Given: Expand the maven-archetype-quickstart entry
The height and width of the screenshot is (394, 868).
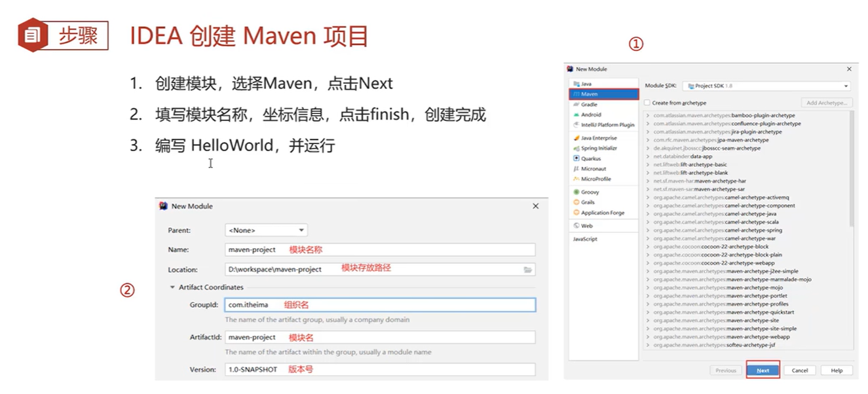Looking at the screenshot, I should [x=648, y=312].
